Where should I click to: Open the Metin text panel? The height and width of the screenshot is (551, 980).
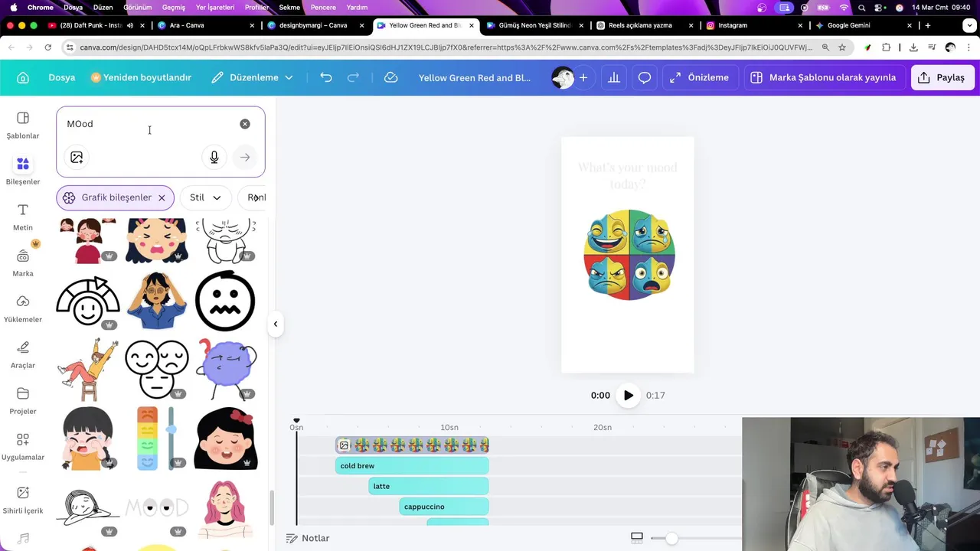[23, 217]
